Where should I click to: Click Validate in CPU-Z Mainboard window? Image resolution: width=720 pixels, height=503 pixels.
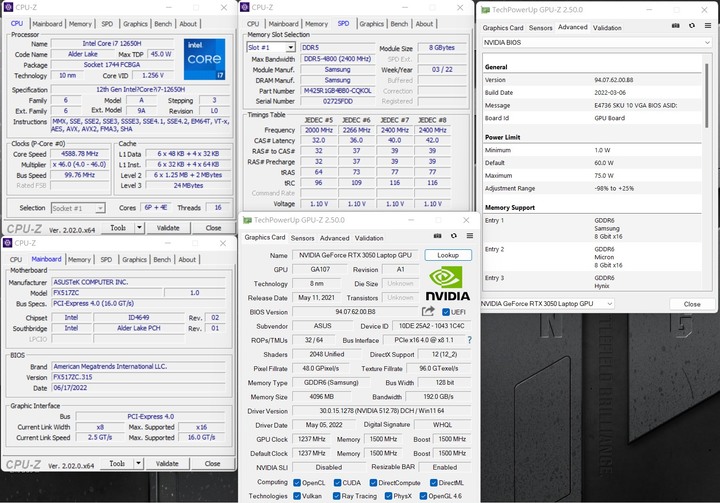(x=167, y=463)
